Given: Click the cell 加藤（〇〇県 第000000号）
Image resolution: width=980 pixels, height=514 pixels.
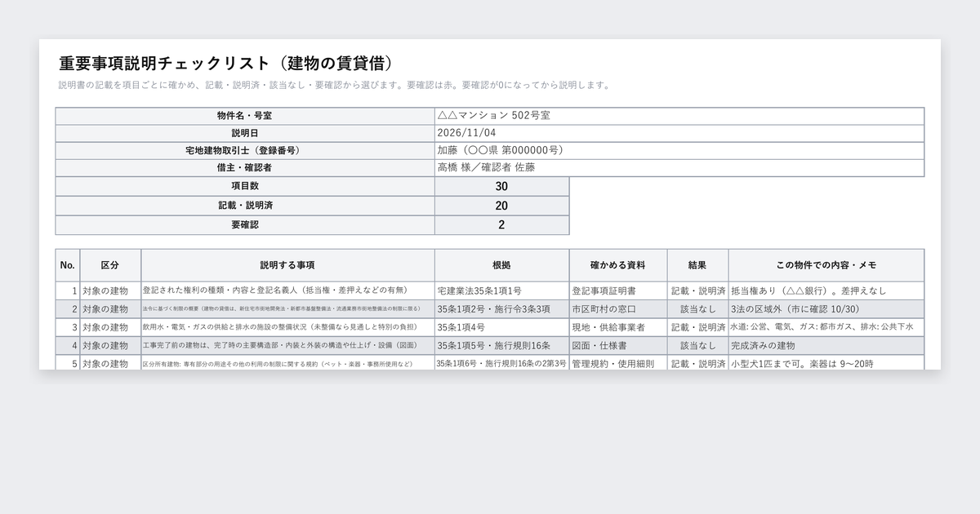Looking at the screenshot, I should pos(679,150).
